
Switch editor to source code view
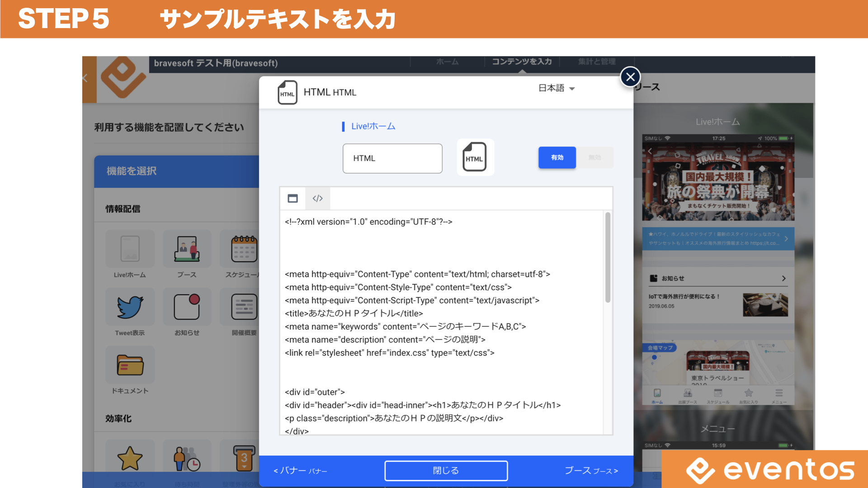pyautogui.click(x=317, y=198)
